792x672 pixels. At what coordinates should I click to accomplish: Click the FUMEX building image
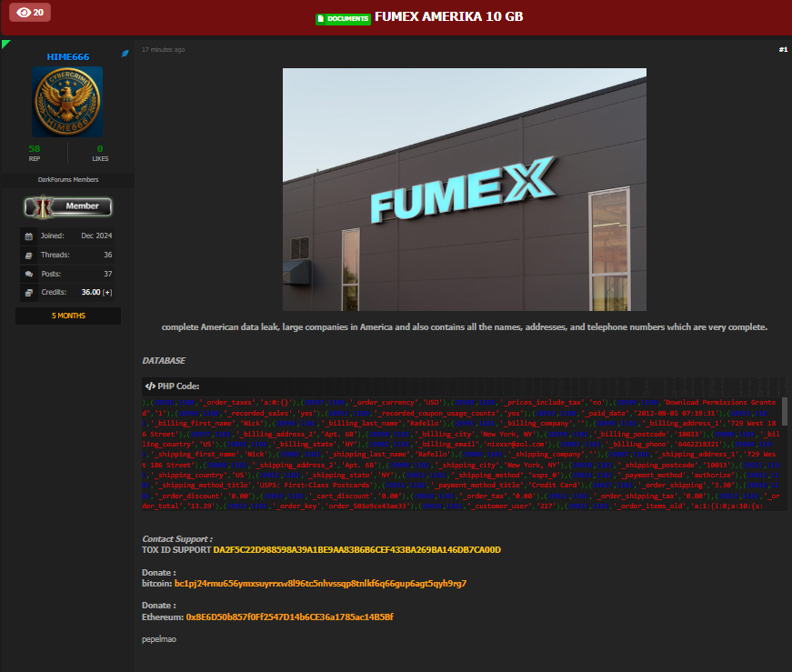(464, 189)
